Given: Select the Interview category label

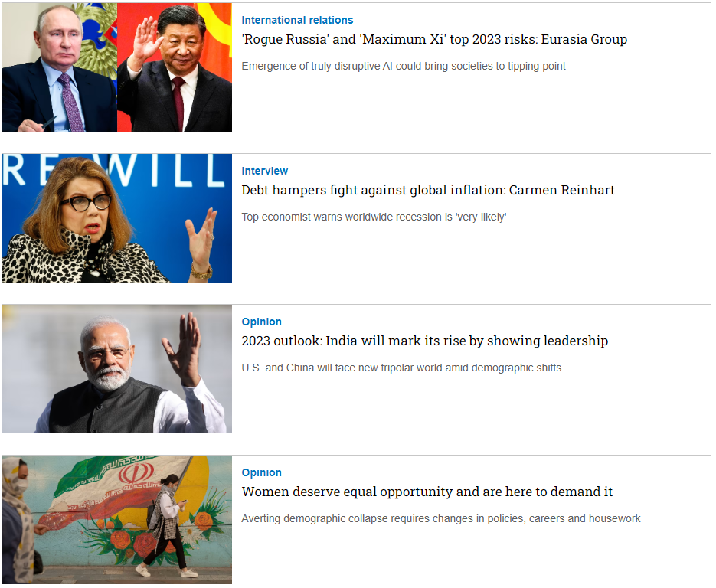Looking at the screenshot, I should (265, 171).
